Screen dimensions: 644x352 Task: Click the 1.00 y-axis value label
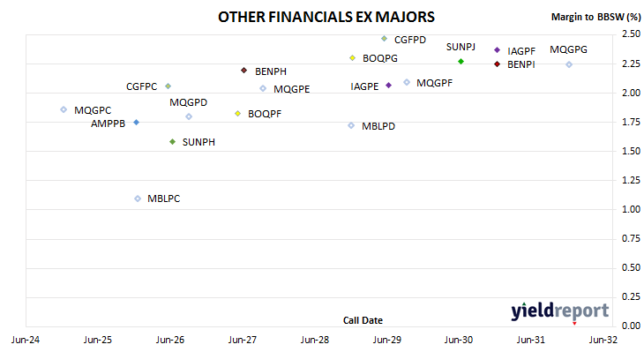tap(631, 209)
